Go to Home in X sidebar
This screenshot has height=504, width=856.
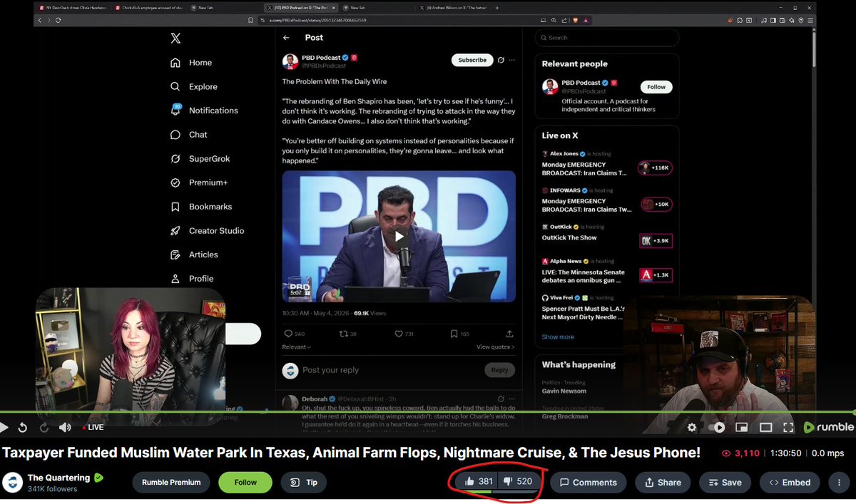[191, 63]
